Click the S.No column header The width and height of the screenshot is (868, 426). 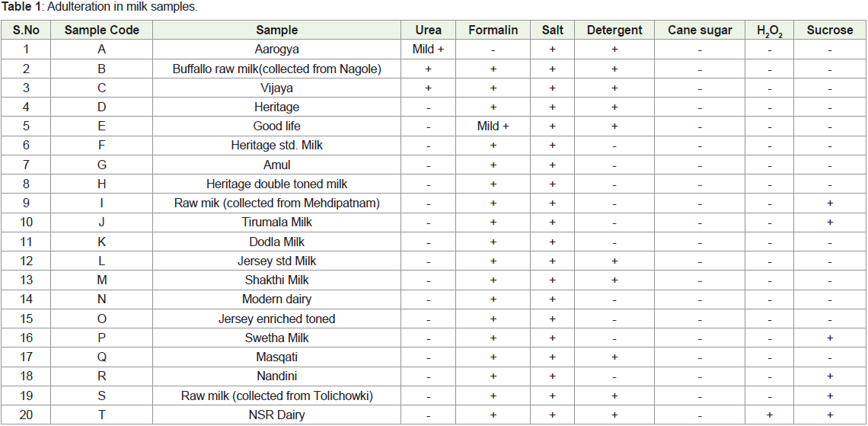[26, 30]
